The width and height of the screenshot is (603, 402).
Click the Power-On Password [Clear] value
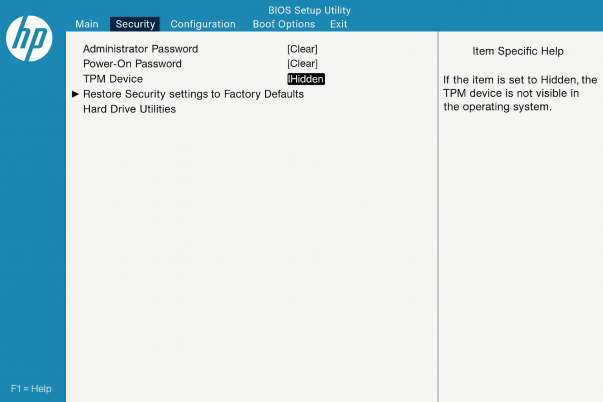click(302, 64)
